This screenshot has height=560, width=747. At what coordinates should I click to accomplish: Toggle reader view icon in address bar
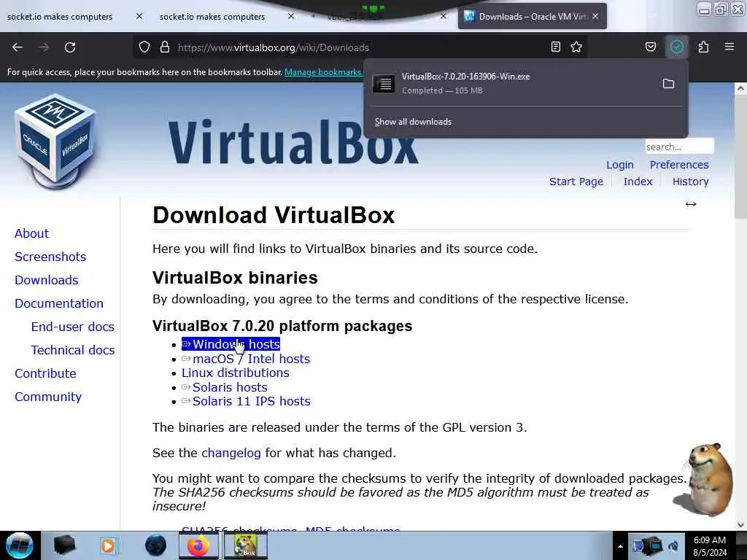(x=555, y=47)
